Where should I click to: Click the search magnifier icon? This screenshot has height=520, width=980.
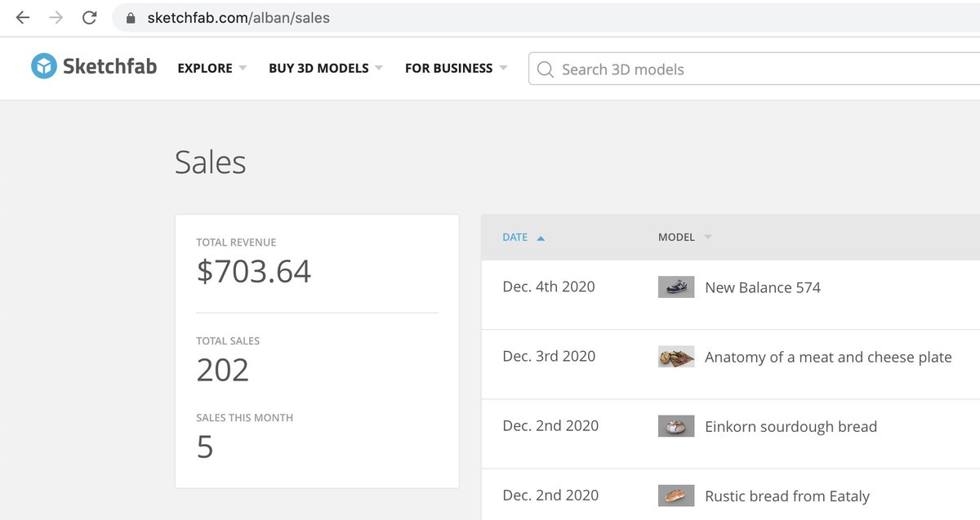pos(545,69)
